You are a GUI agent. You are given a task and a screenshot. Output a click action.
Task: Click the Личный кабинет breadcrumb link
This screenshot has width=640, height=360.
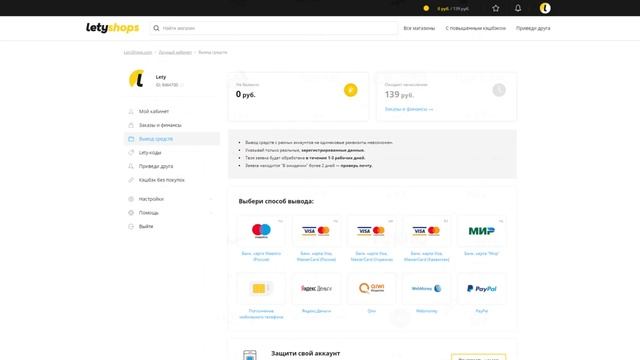[x=175, y=53]
